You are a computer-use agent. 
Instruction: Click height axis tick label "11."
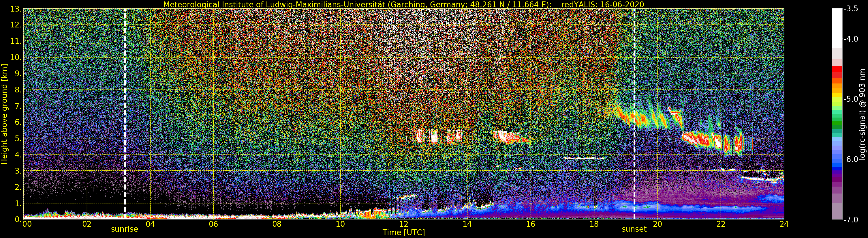click(16, 42)
